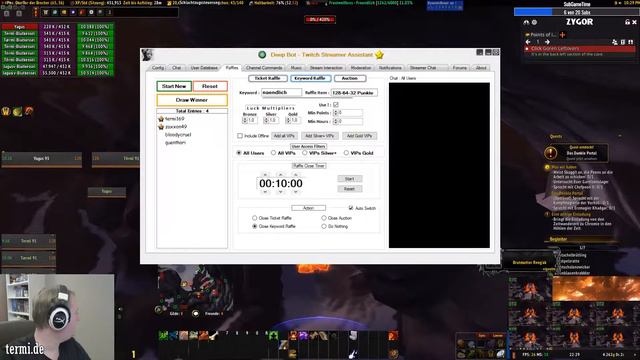
Task: Click the Start New raffle button
Action: click(x=174, y=87)
